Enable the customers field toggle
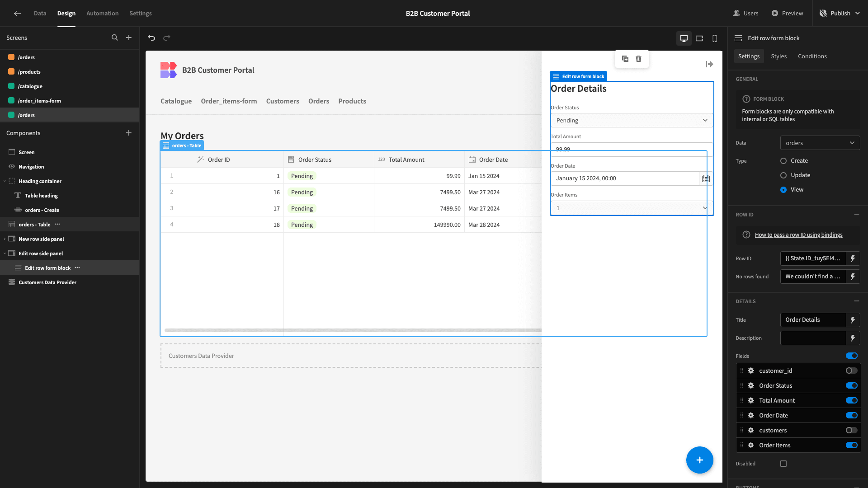 (852, 430)
